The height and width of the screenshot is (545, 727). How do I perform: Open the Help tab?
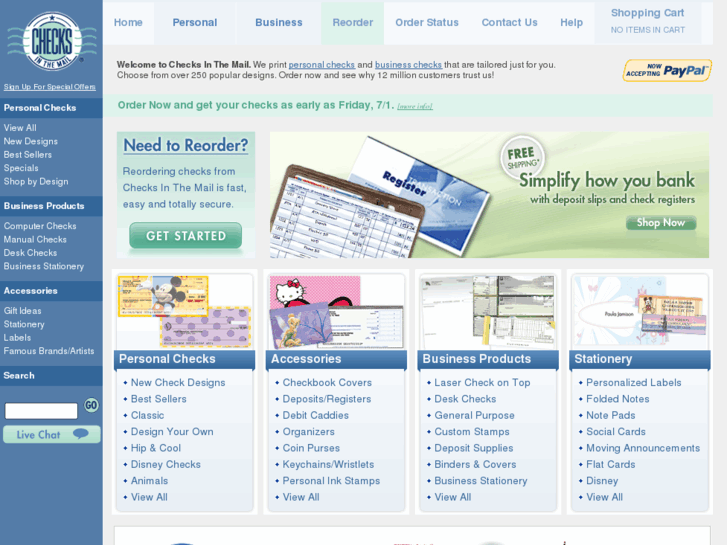(571, 23)
